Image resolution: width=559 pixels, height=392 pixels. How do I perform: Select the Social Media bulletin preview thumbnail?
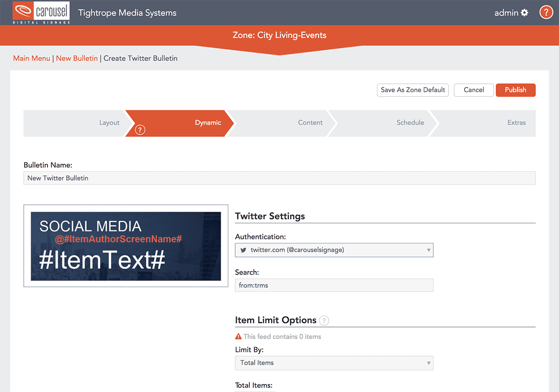(126, 246)
